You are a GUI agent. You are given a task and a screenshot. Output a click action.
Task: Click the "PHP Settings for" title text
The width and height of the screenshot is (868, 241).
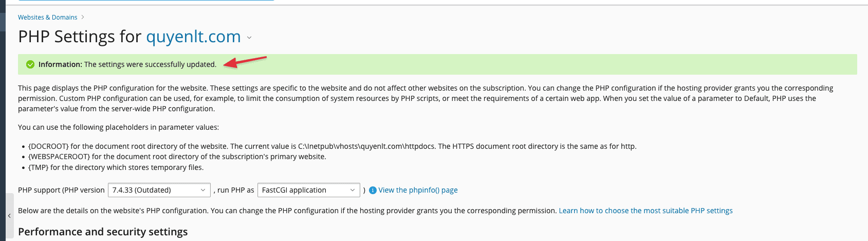pos(80,37)
